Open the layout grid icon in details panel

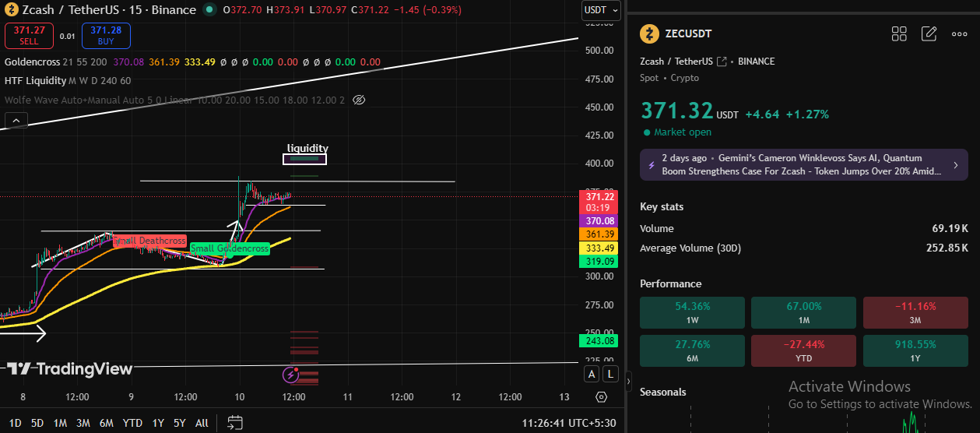pos(899,33)
